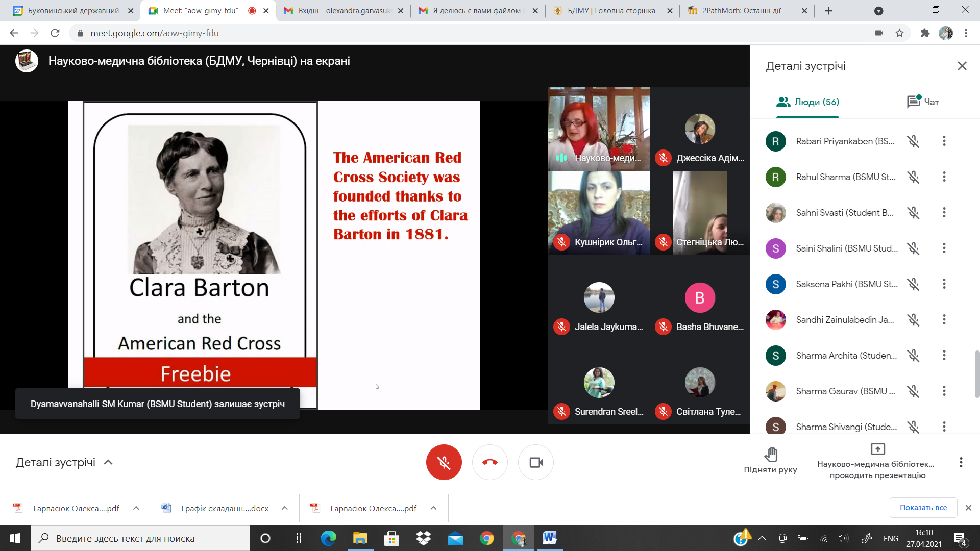This screenshot has height=551, width=980.
Task: Mute Rahul Sharma microphone icon
Action: click(913, 177)
